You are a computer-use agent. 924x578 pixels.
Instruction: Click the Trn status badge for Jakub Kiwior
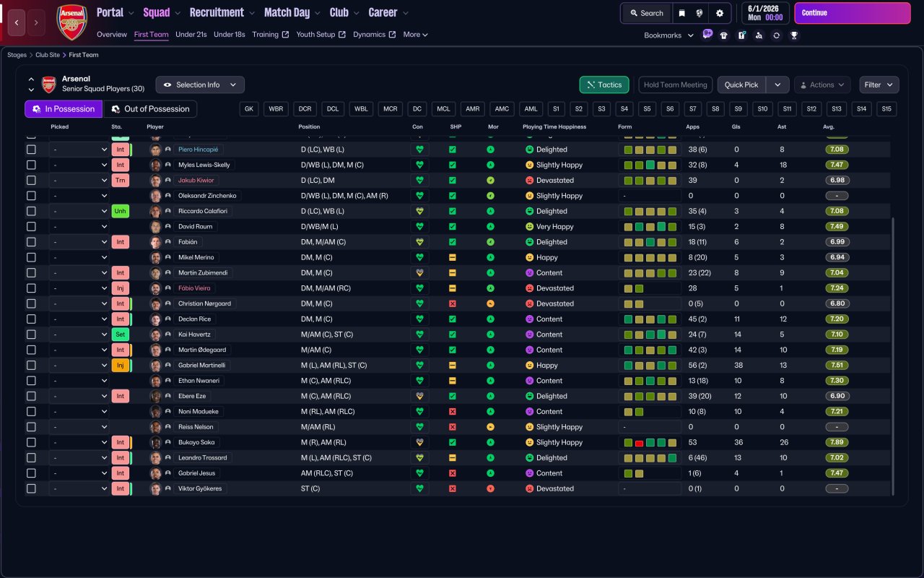pyautogui.click(x=120, y=181)
